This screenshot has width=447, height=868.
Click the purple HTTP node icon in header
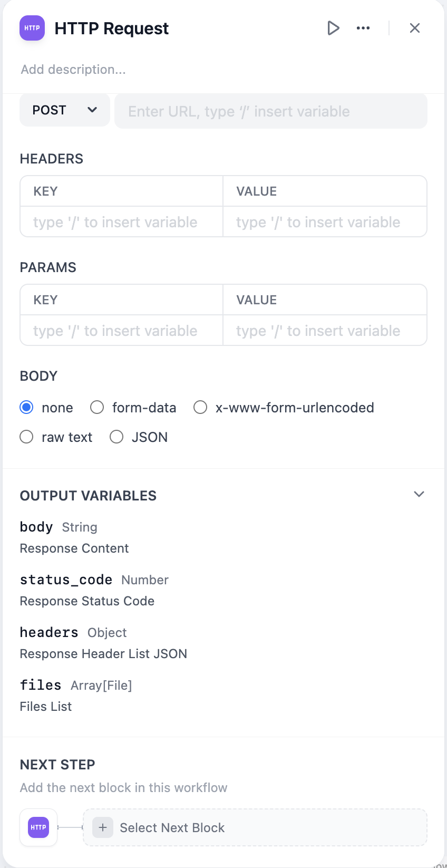[32, 28]
